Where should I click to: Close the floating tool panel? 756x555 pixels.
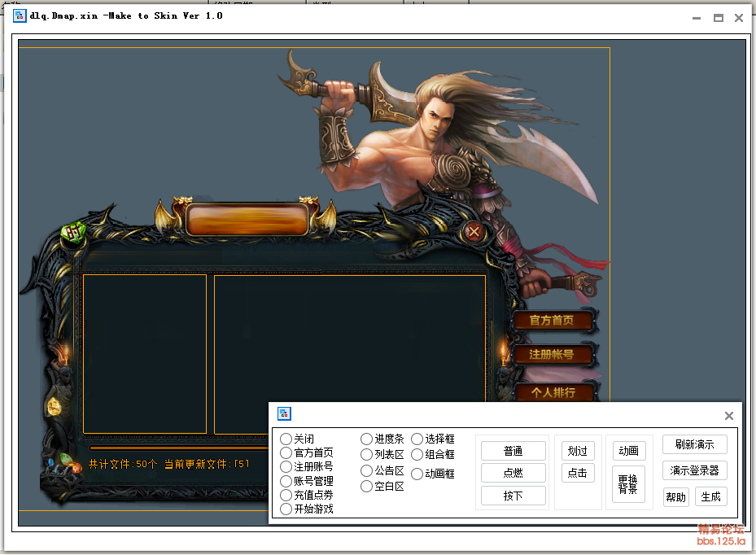click(729, 416)
